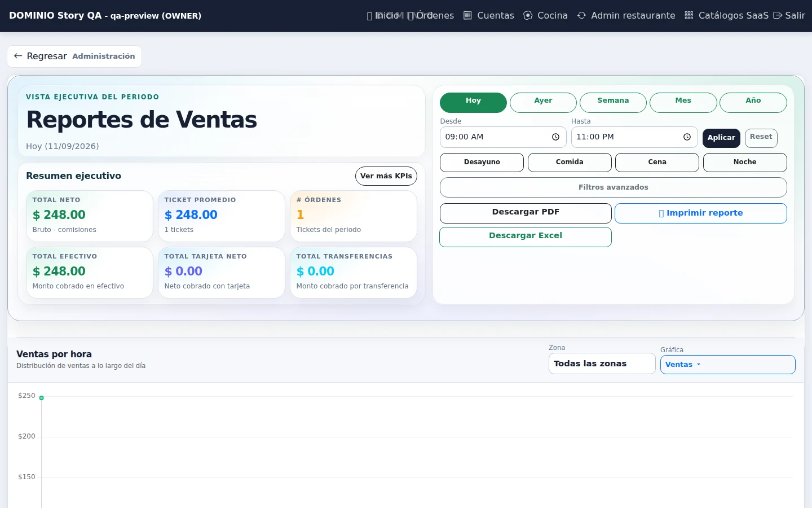This screenshot has width=812, height=508.
Task: Toggle the Desayuno shift filter
Action: pos(482,163)
